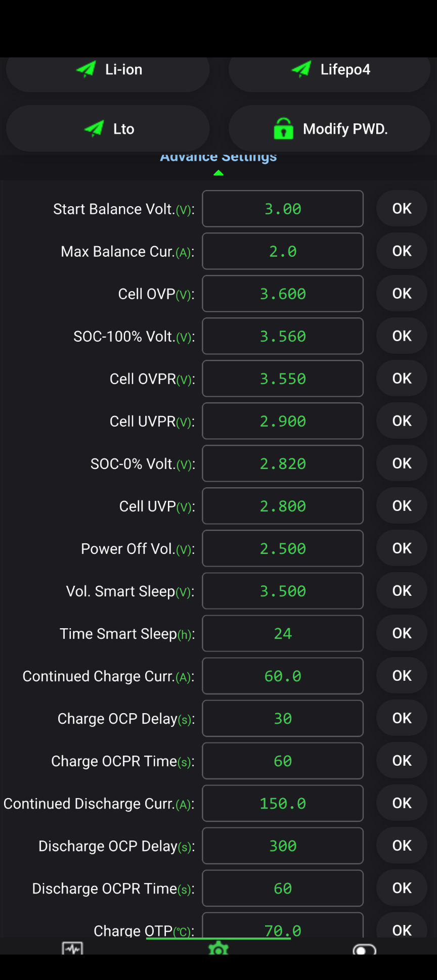Open the status monitor tab icon
This screenshot has height=980, width=437.
pyautogui.click(x=72, y=948)
